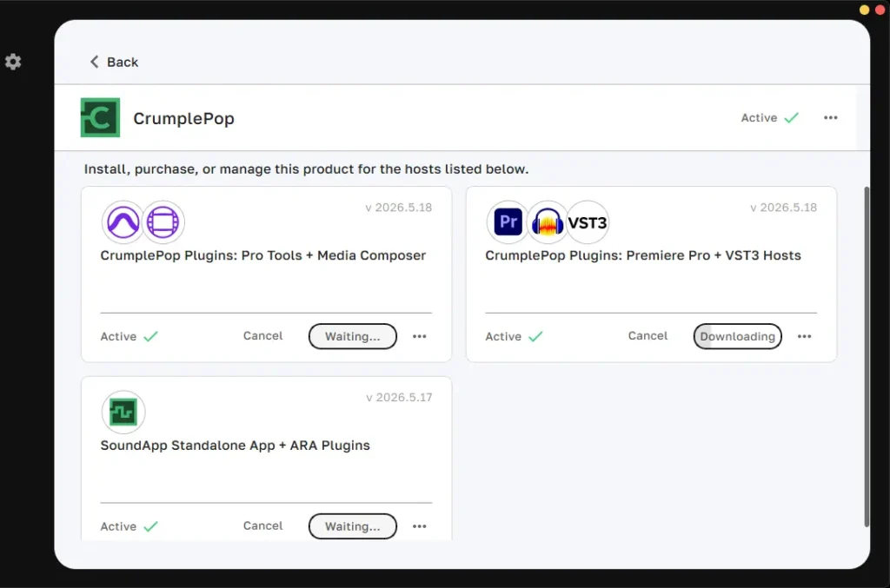Open three-dot menu on SoundApp card
Viewport: 890px width, 588px height.
420,526
